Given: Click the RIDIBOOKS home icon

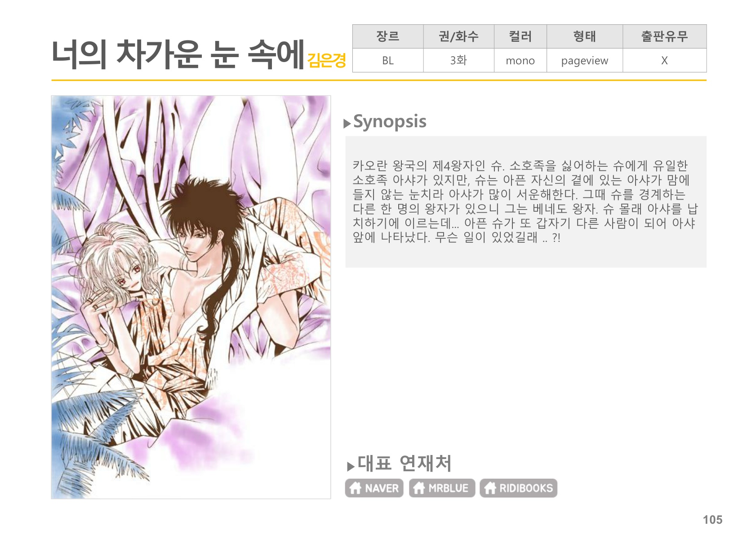Looking at the screenshot, I should pos(490,488).
